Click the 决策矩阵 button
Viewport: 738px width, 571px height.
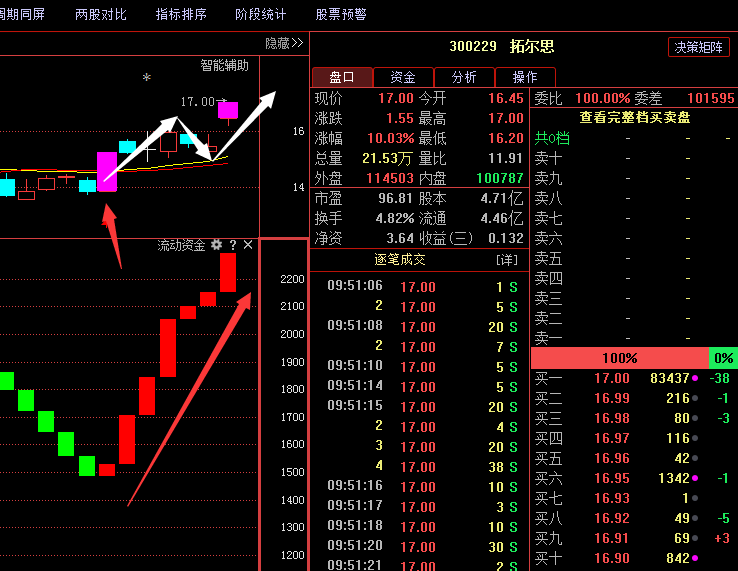tap(699, 47)
